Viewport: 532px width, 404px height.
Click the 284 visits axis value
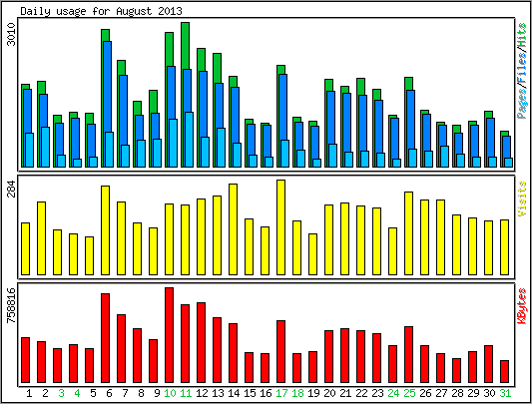click(x=11, y=189)
